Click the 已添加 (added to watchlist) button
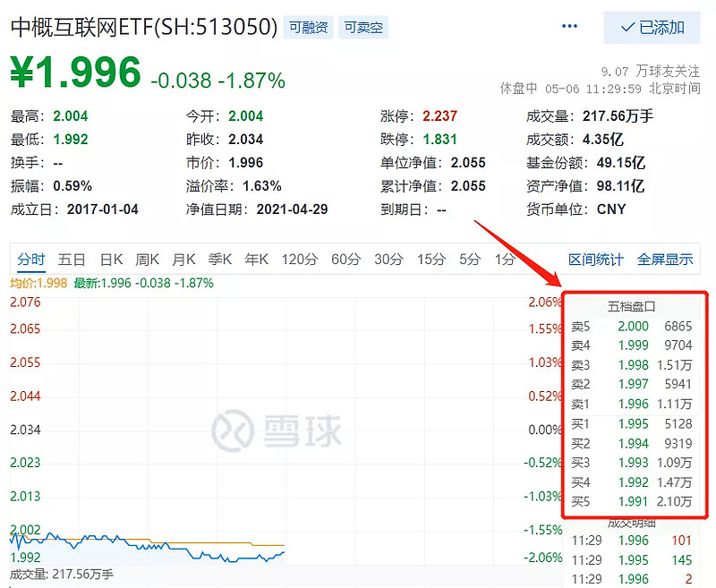716x588 pixels. point(653,28)
